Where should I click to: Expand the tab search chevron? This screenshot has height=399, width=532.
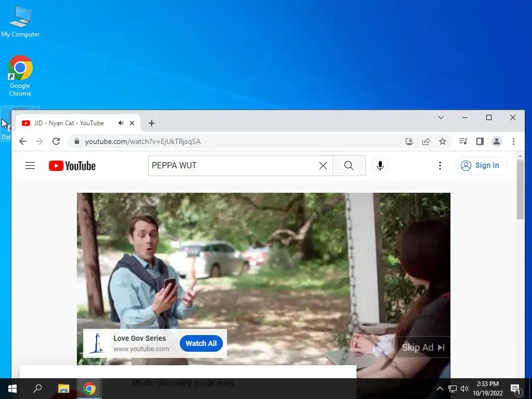(441, 117)
